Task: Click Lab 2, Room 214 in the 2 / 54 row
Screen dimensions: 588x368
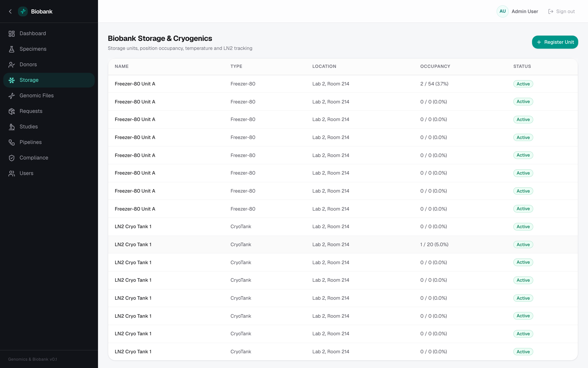Action: [x=331, y=84]
